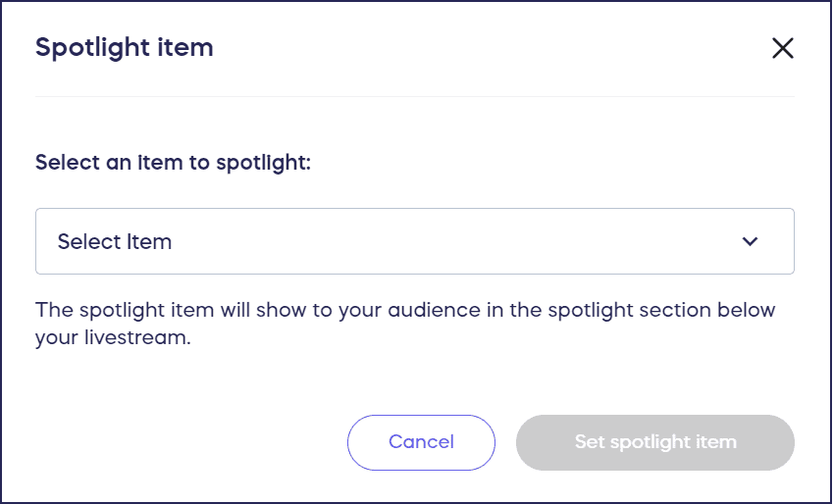Click the Cancel button
Viewport: 833px width, 504px height.
click(421, 442)
